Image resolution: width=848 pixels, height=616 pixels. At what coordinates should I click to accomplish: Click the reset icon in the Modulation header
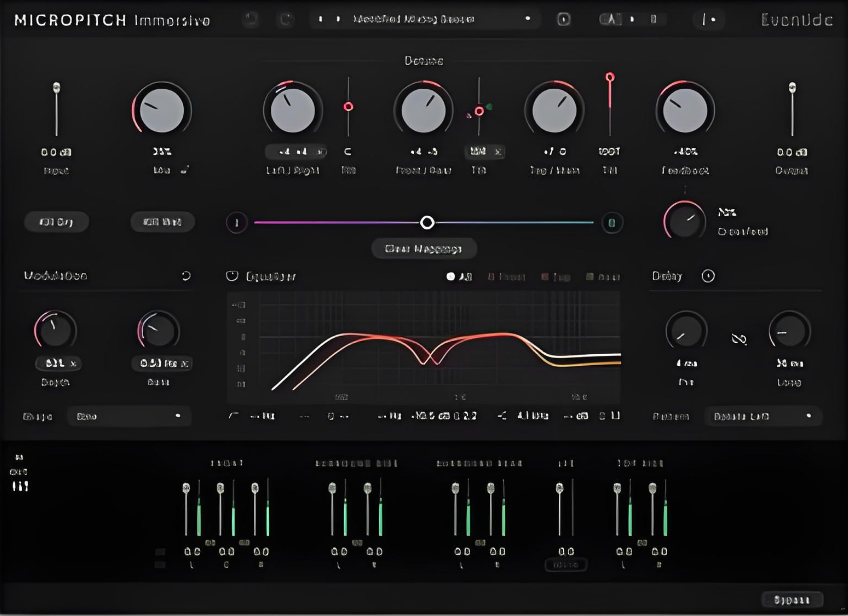[186, 276]
